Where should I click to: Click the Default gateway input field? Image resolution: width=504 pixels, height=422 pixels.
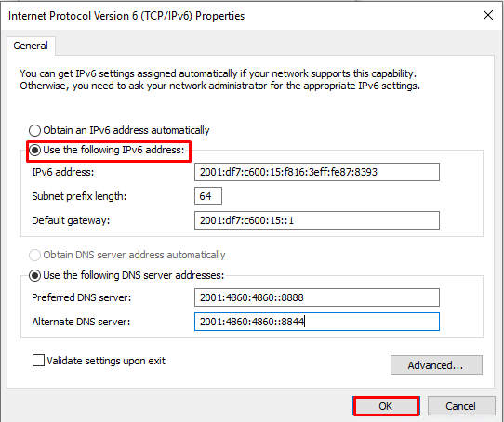316,220
